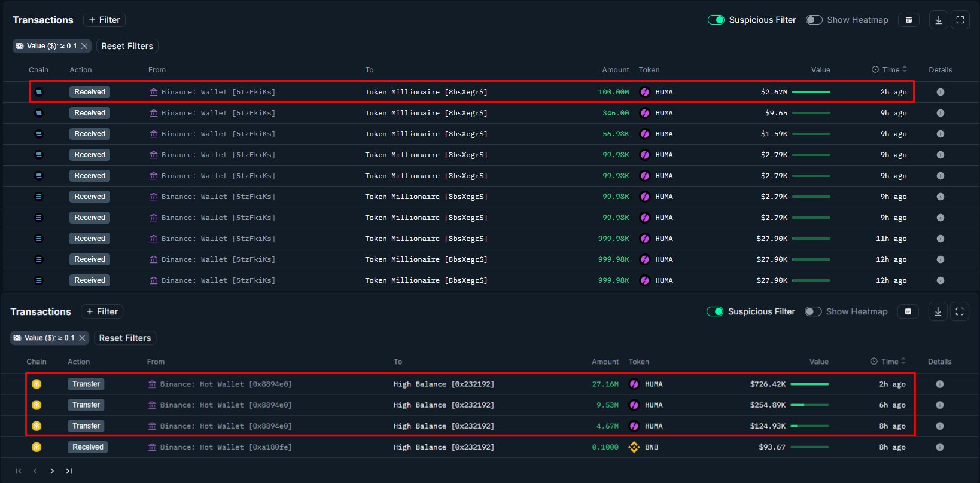Click download icon in upper Transactions panel
Viewport: 980px width, 483px height.
[938, 20]
